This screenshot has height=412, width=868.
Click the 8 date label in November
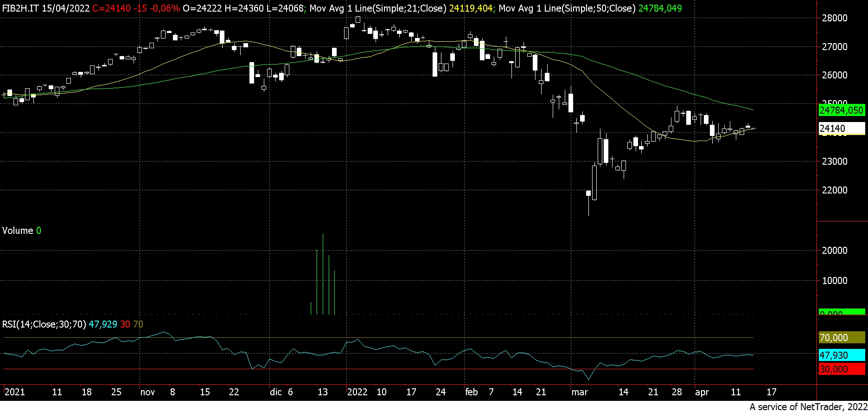172,393
